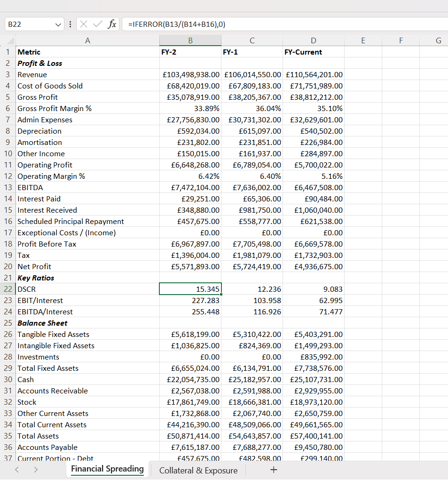Select Interest Paid value £65,306.00
Screen dimensions: 448x480
pos(252,199)
